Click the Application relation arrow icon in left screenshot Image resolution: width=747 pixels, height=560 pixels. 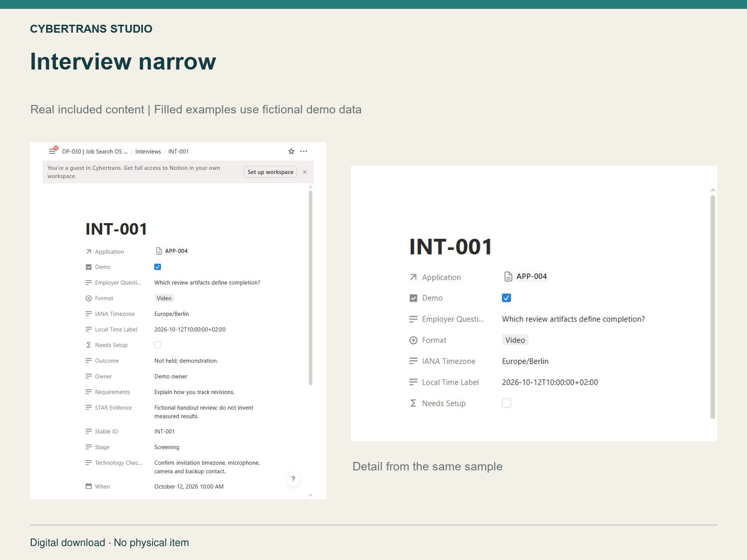coord(89,252)
